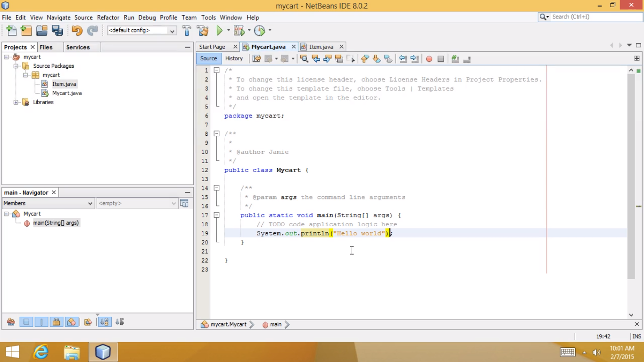Image resolution: width=644 pixels, height=362 pixels.
Task: Click the Undo arrow icon
Action: click(x=77, y=31)
